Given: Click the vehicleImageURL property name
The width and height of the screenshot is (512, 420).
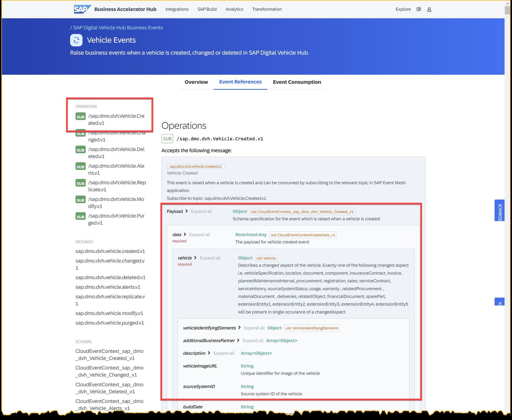Looking at the screenshot, I should click(200, 366).
